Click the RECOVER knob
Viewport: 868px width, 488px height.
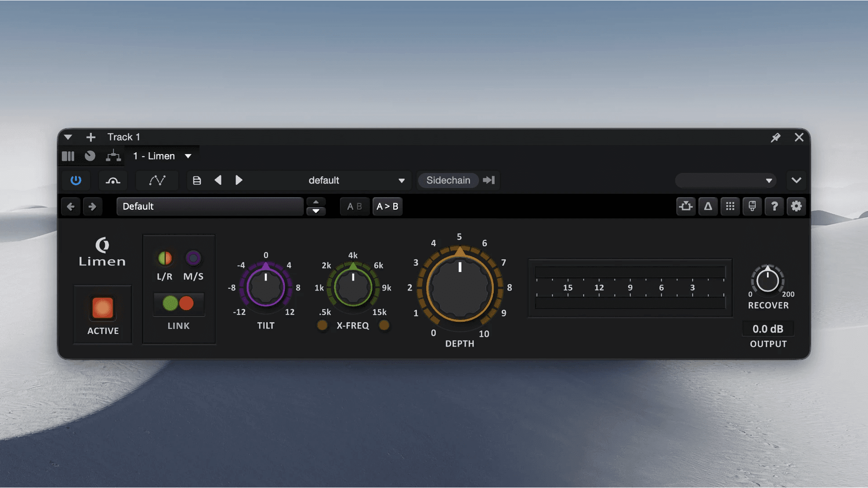pyautogui.click(x=768, y=280)
